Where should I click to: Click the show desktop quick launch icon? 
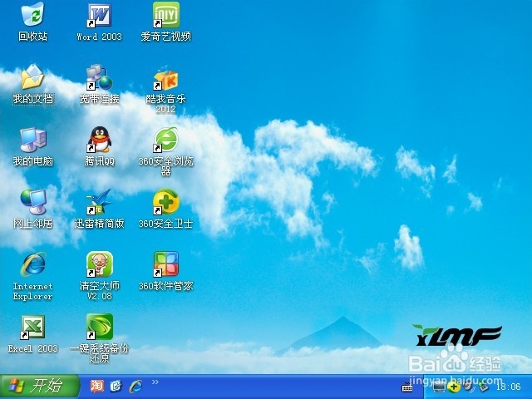[x=116, y=386]
